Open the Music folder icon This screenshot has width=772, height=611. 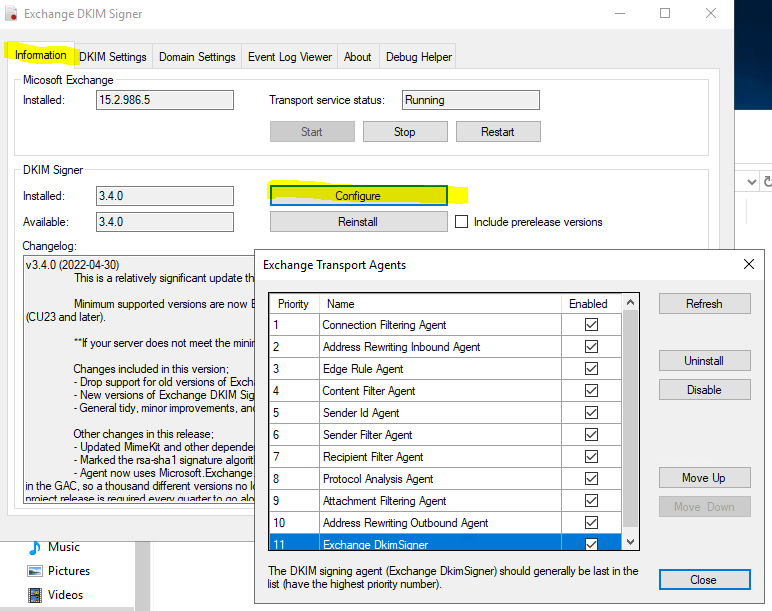click(x=35, y=547)
